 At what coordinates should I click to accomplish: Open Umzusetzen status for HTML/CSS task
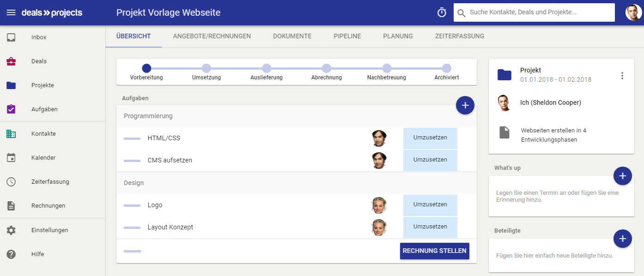pyautogui.click(x=430, y=138)
